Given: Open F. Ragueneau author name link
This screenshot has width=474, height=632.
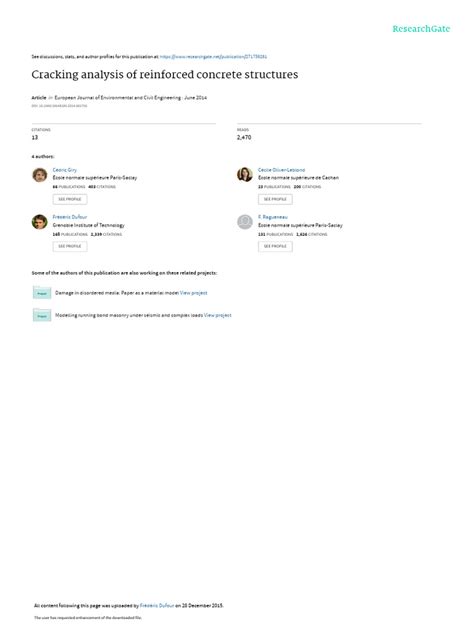Looking at the screenshot, I should pyautogui.click(x=273, y=217).
